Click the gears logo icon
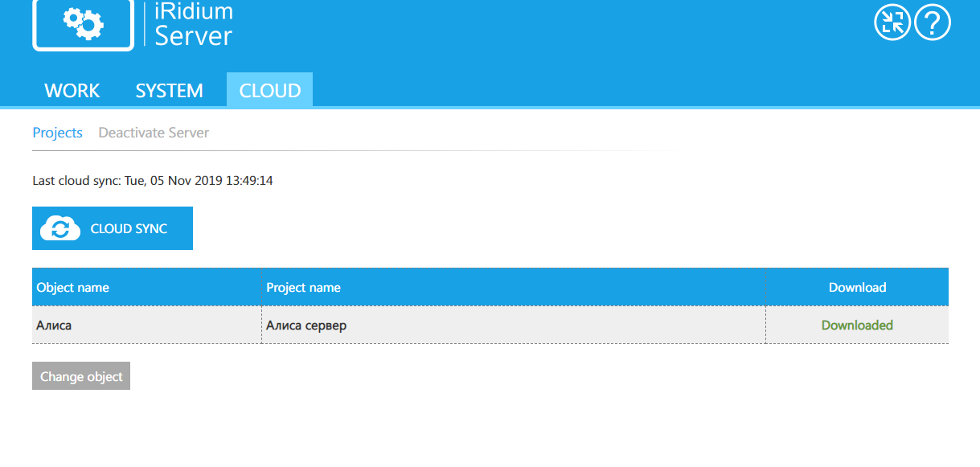Screen dimensions: 980x467 pyautogui.click(x=83, y=23)
